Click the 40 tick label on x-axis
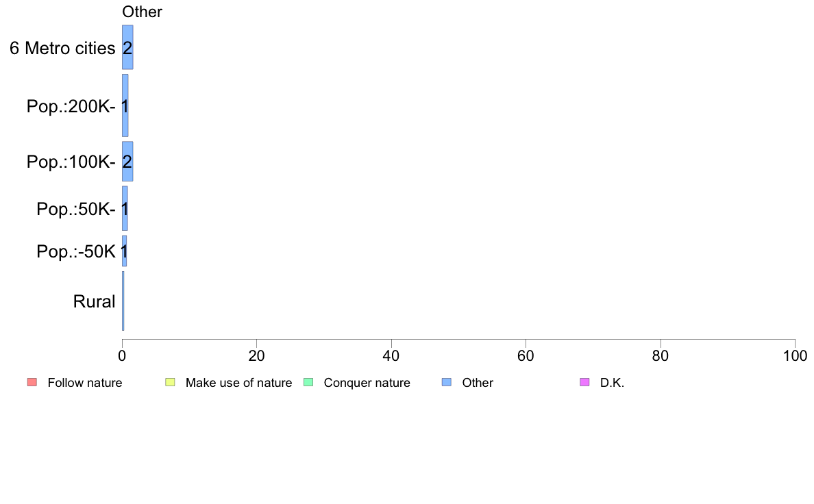Image resolution: width=814 pixels, height=504 pixels. coord(391,355)
